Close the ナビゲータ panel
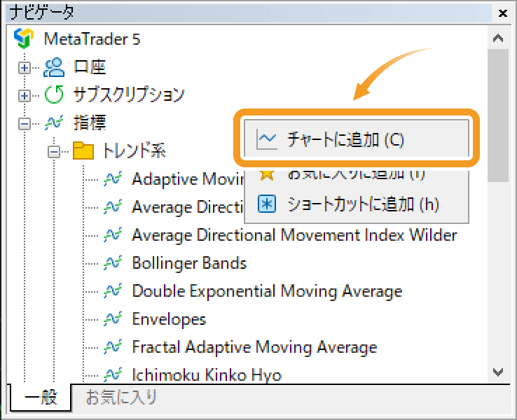The height and width of the screenshot is (420, 517). point(502,13)
